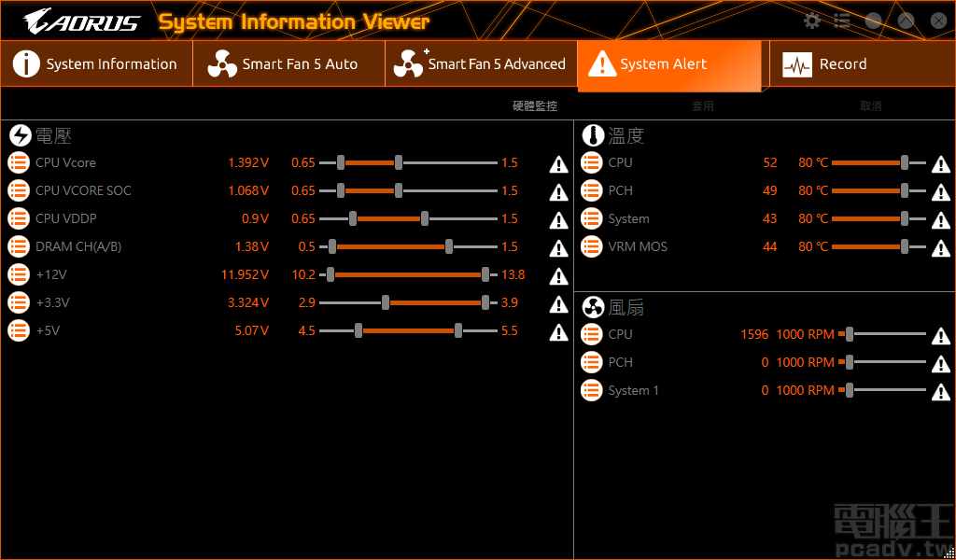Click the CPU VCORE SOC list icon
The height and width of the screenshot is (560, 956).
click(19, 190)
